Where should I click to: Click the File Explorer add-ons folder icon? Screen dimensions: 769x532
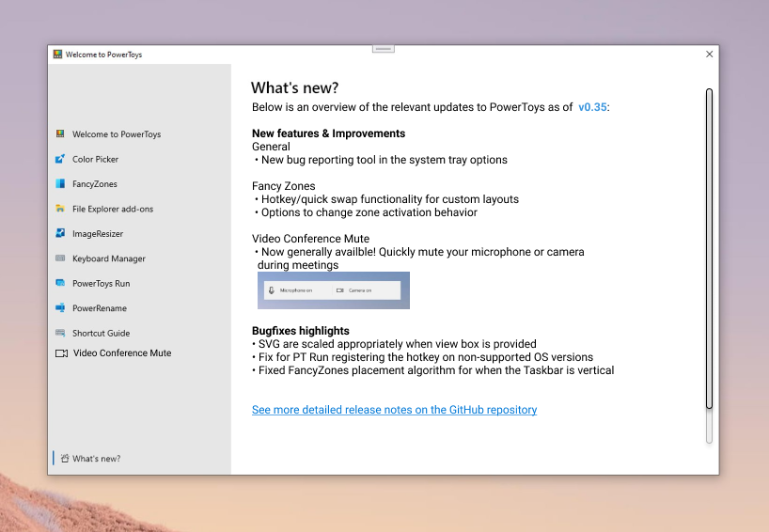60,209
